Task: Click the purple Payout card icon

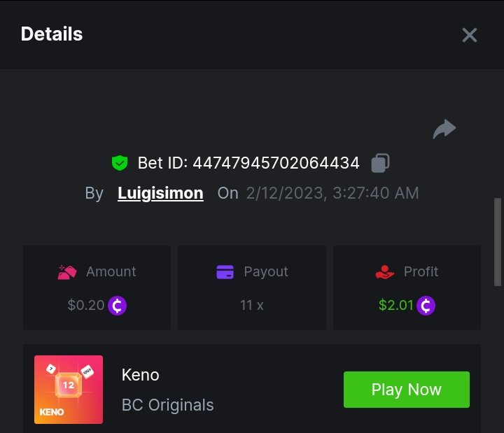Action: coord(225,271)
